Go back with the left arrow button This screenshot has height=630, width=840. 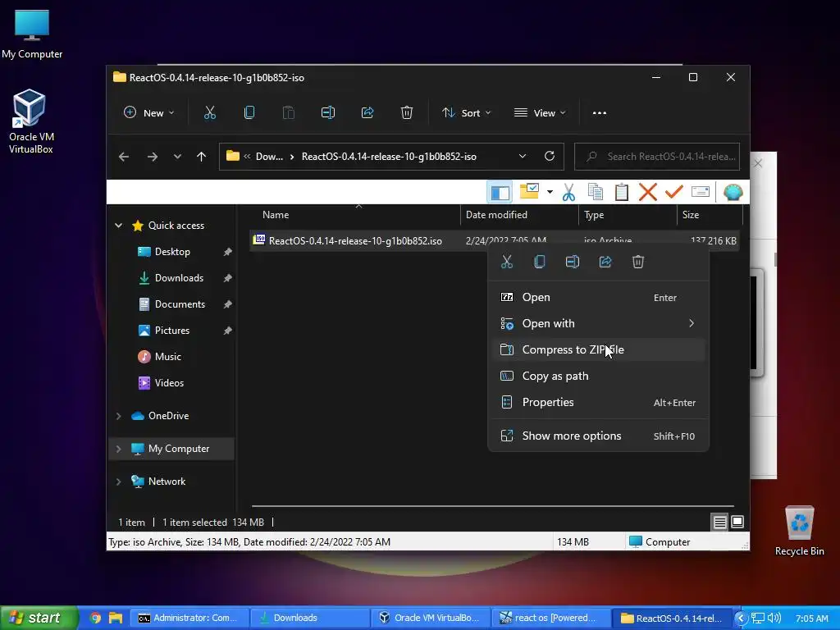[124, 157]
